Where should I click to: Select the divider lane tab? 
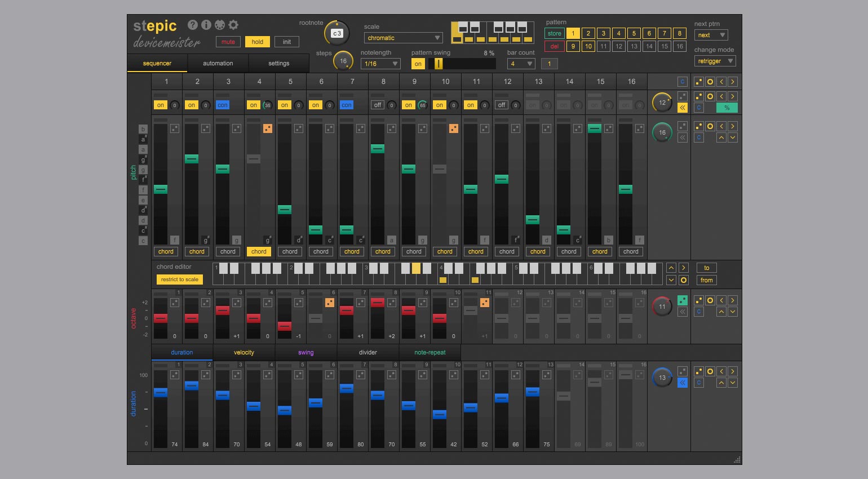(x=368, y=352)
